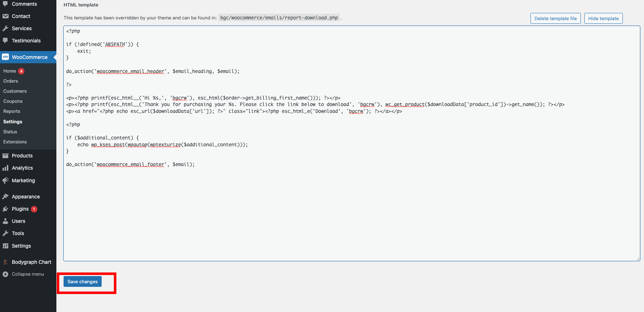Click the Bodygraph Chart figure icon

(5, 262)
